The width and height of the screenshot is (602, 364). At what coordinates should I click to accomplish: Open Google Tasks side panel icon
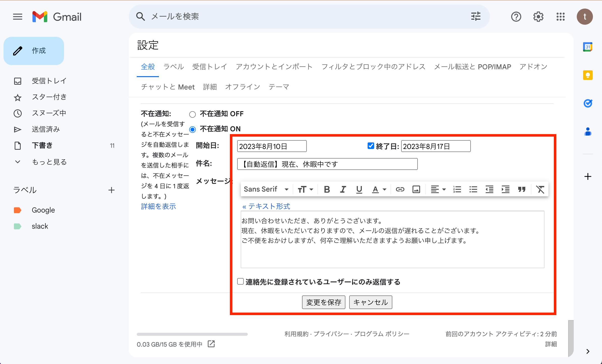[x=588, y=103]
